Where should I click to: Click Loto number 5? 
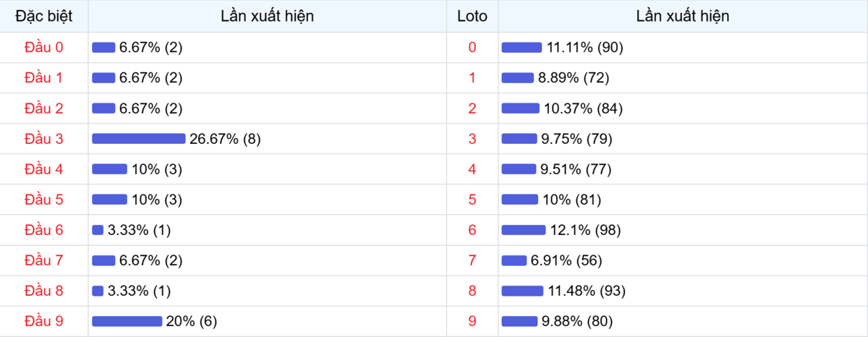tap(472, 200)
